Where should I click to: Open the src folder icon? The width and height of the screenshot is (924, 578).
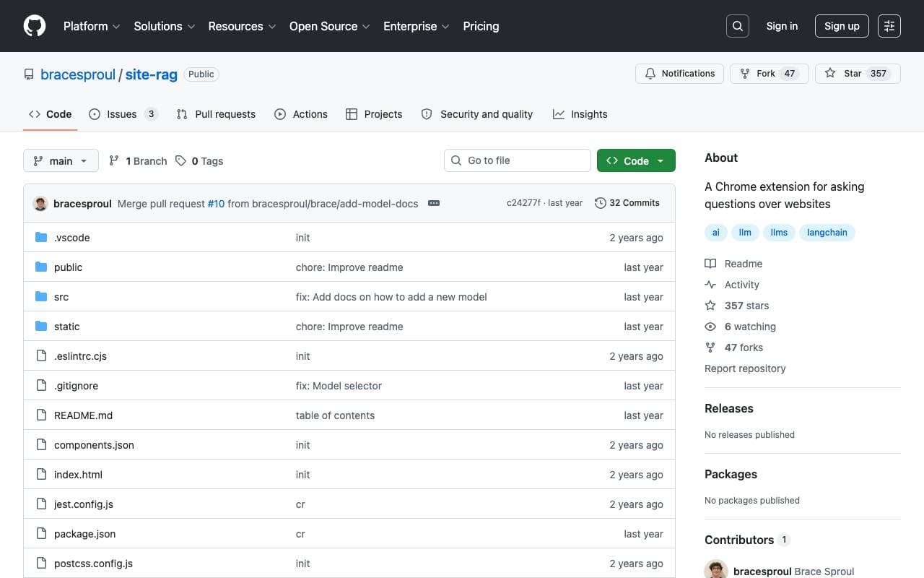click(41, 297)
